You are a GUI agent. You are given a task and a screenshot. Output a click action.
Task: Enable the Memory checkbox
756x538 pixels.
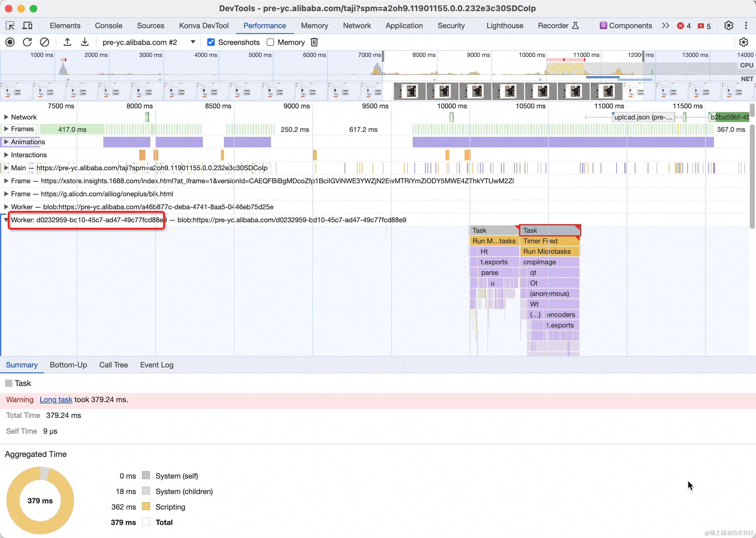[270, 42]
